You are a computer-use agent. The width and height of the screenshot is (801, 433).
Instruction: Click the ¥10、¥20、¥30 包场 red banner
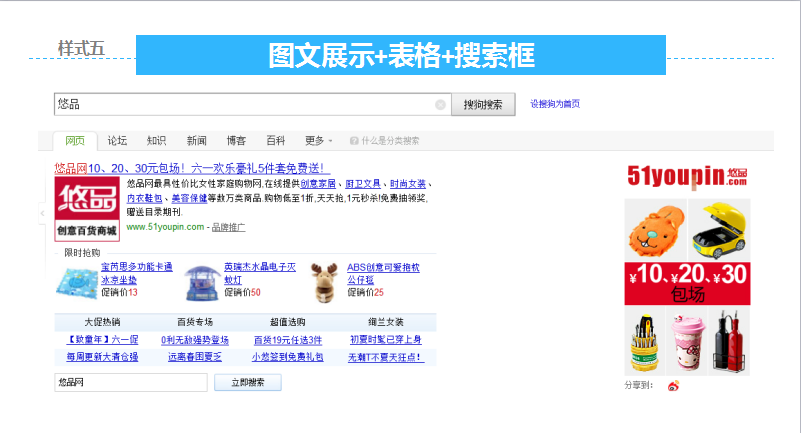(687, 283)
